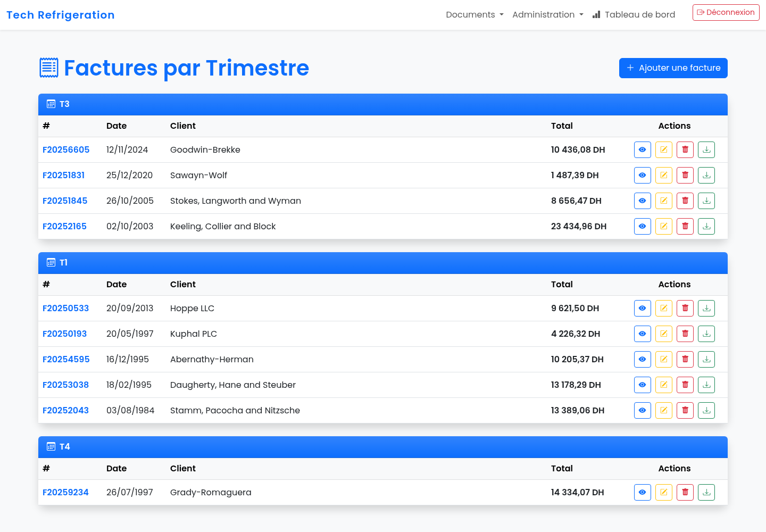Image resolution: width=766 pixels, height=532 pixels.
Task: View Kuphal PLC invoice
Action: [x=643, y=334]
